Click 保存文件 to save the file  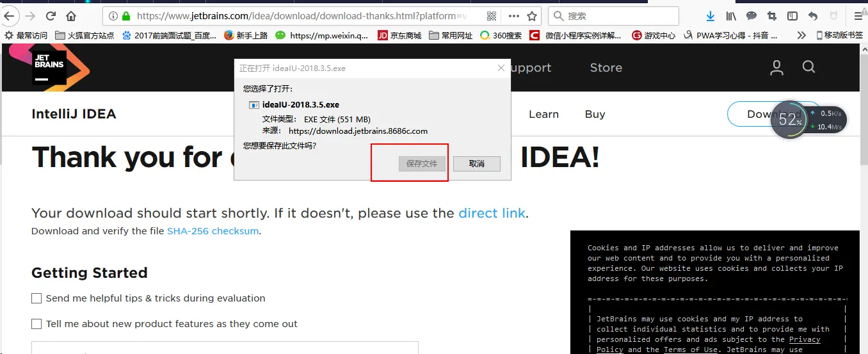(422, 164)
